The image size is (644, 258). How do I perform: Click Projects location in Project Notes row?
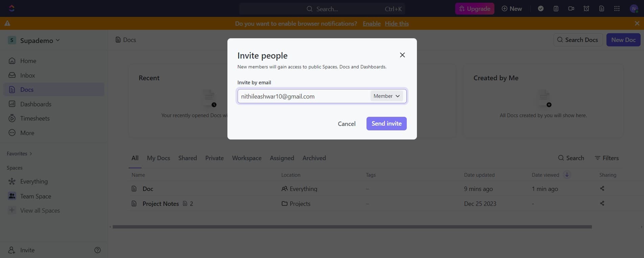click(x=296, y=203)
